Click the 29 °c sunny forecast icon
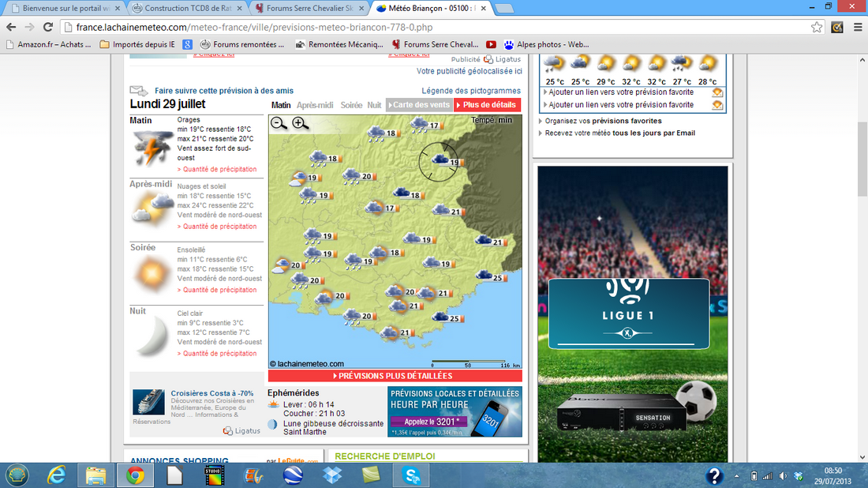The image size is (868, 488). [x=605, y=64]
